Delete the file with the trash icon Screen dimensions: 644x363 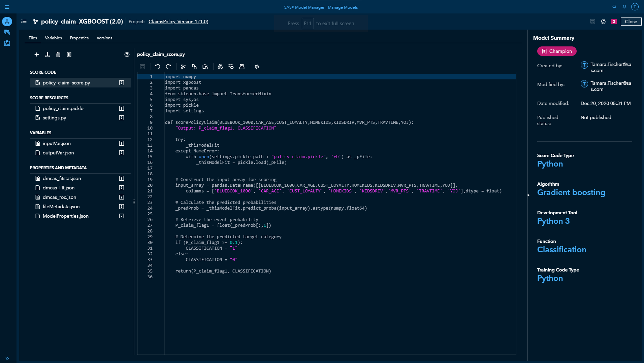tap(58, 55)
